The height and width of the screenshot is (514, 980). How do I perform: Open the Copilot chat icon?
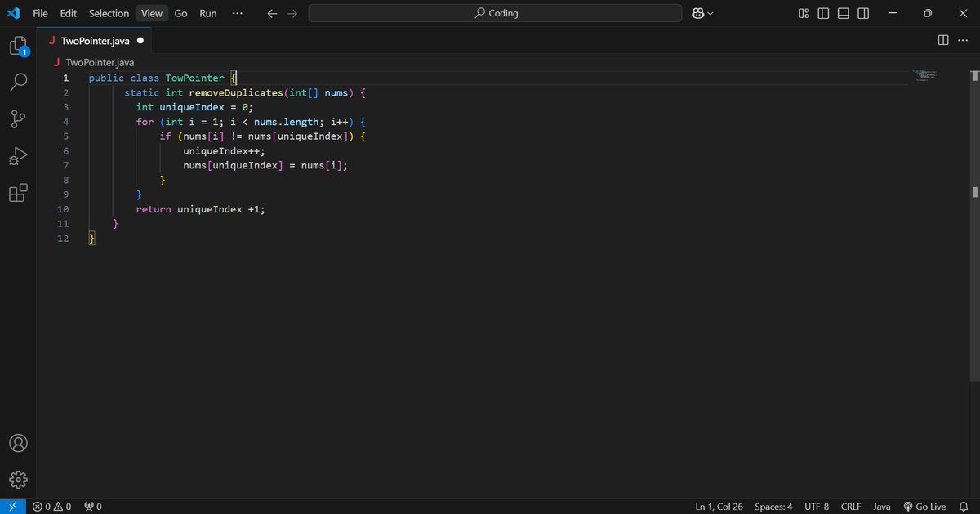tap(697, 13)
